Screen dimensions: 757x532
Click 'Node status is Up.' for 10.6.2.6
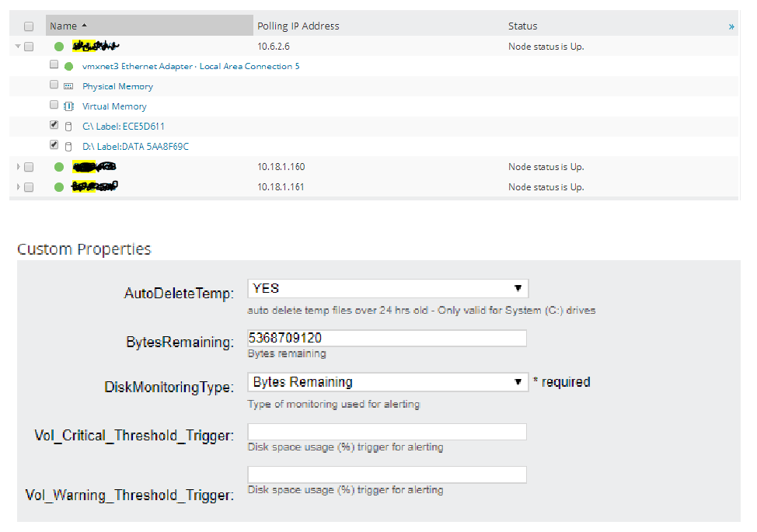(546, 47)
